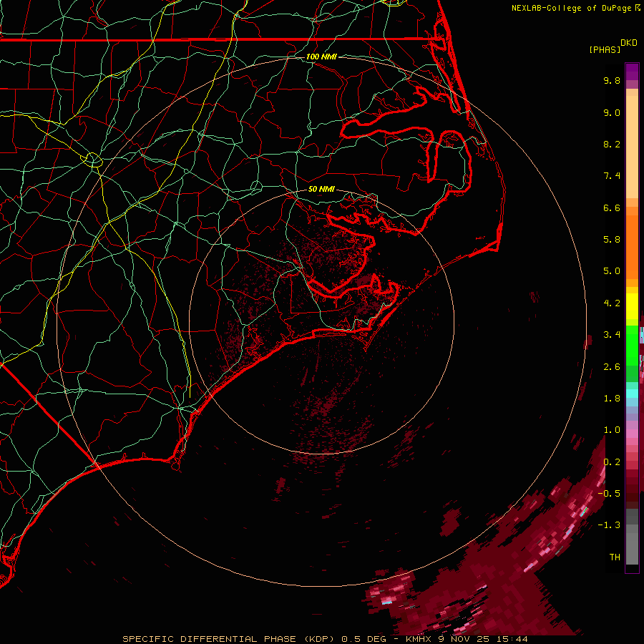This screenshot has width=644, height=644.
Task: Click the cyan segment of the color bar
Action: point(632,394)
